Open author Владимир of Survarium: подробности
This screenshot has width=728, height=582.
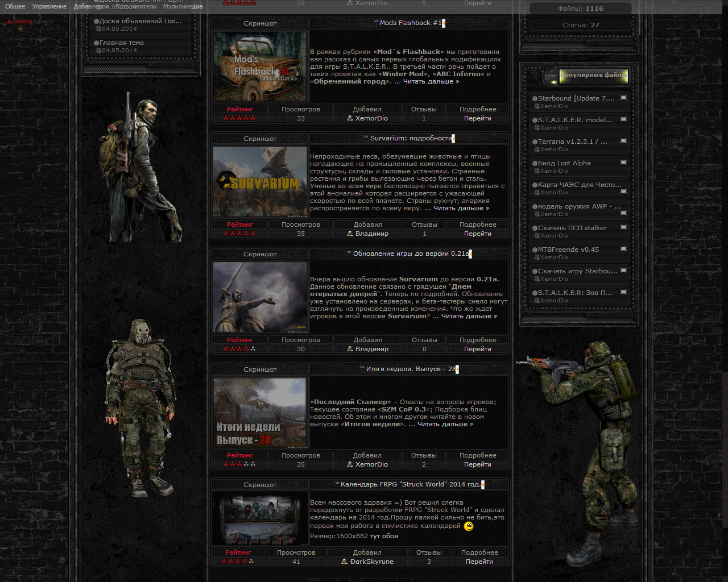click(372, 234)
